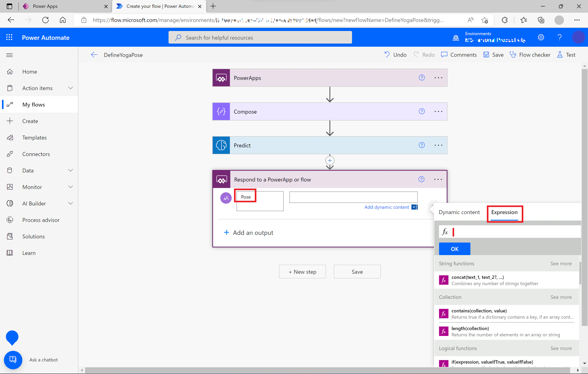The height and width of the screenshot is (374, 588).
Task: Run Flow checker from the toolbar
Action: (530, 55)
